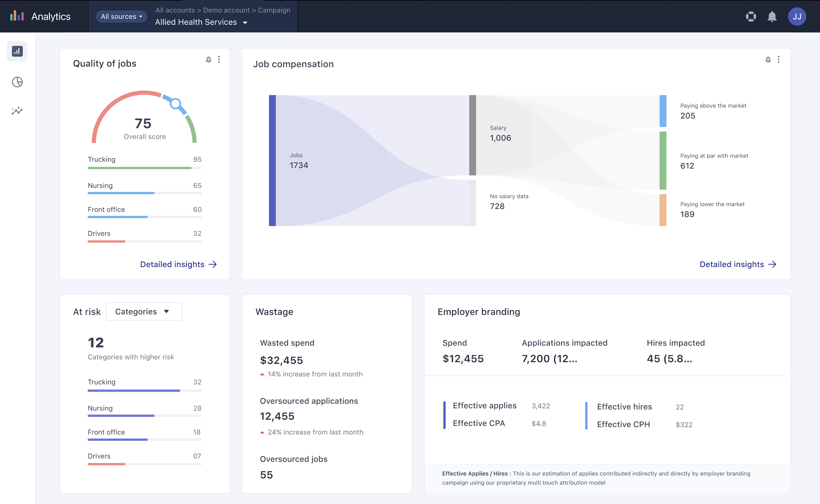
Task: Open the At risk Categories dropdown
Action: pyautogui.click(x=144, y=311)
